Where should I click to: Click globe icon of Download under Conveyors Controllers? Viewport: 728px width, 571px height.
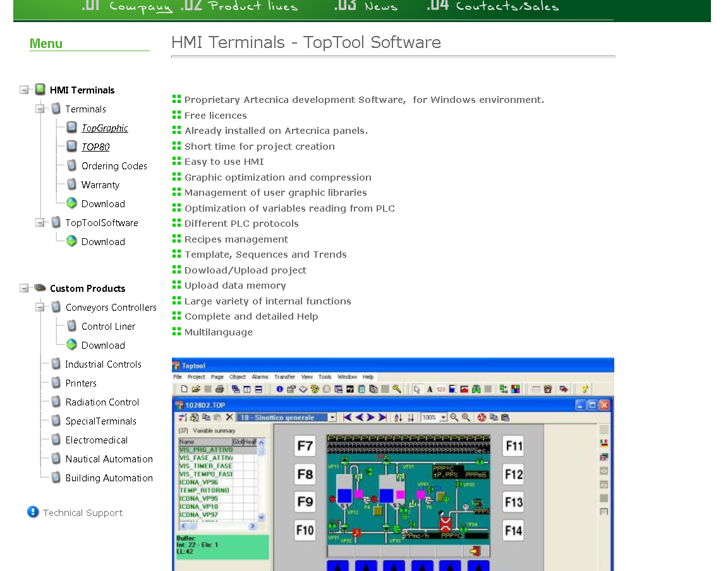point(71,344)
